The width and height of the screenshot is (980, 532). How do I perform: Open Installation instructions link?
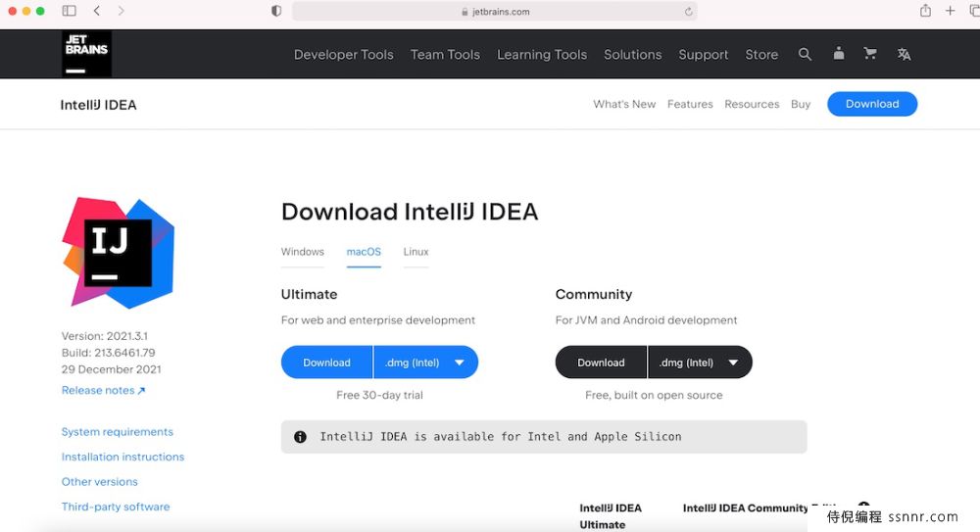pyautogui.click(x=123, y=457)
